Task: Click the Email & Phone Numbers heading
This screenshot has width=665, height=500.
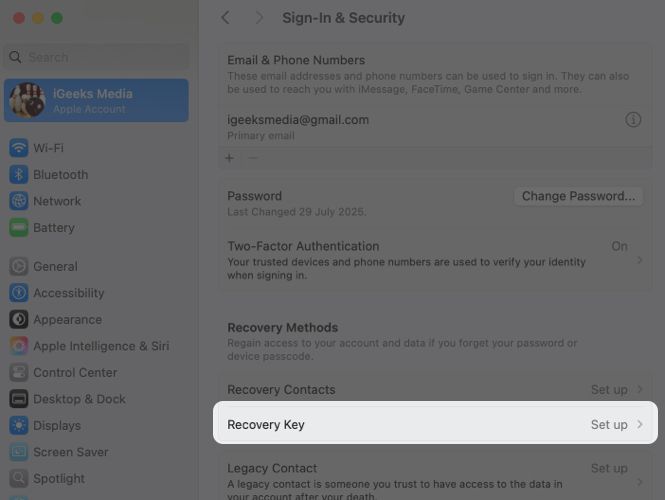Action: [x=296, y=60]
